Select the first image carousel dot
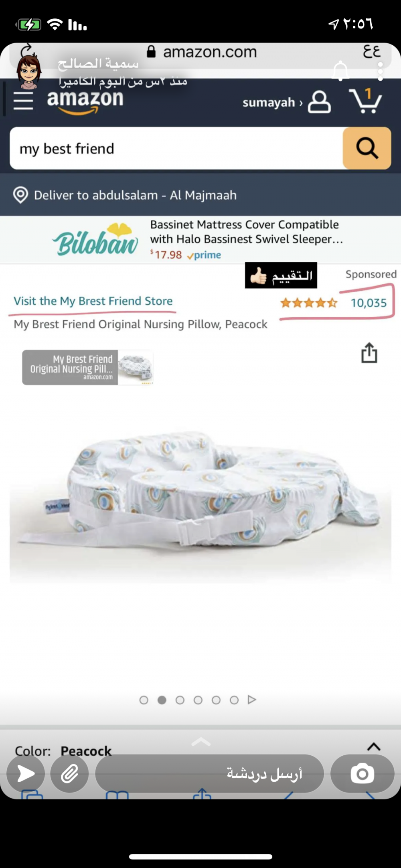 [x=144, y=700]
